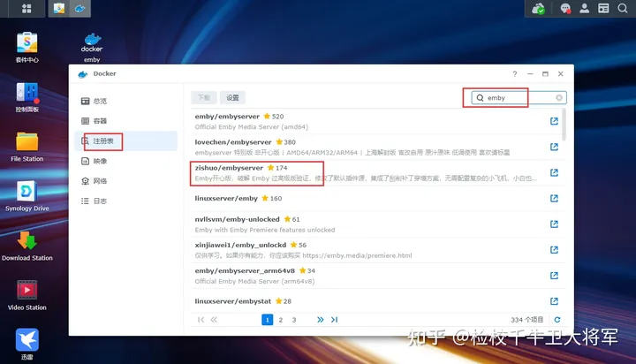Go to previous results page arrow

tap(214, 320)
